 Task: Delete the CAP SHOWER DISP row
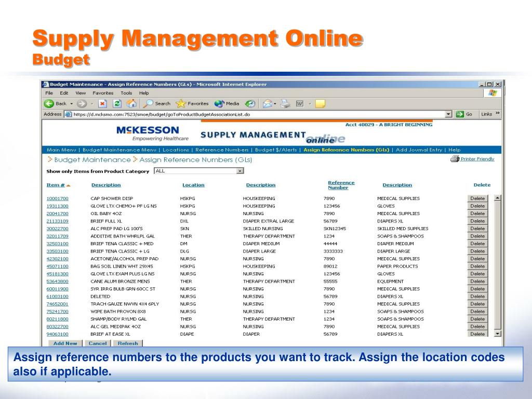477,198
